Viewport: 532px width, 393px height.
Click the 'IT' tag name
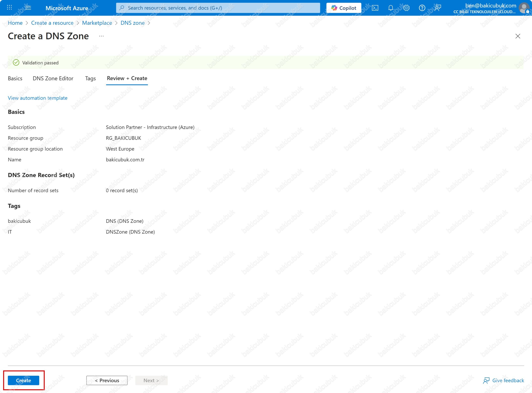coord(10,232)
